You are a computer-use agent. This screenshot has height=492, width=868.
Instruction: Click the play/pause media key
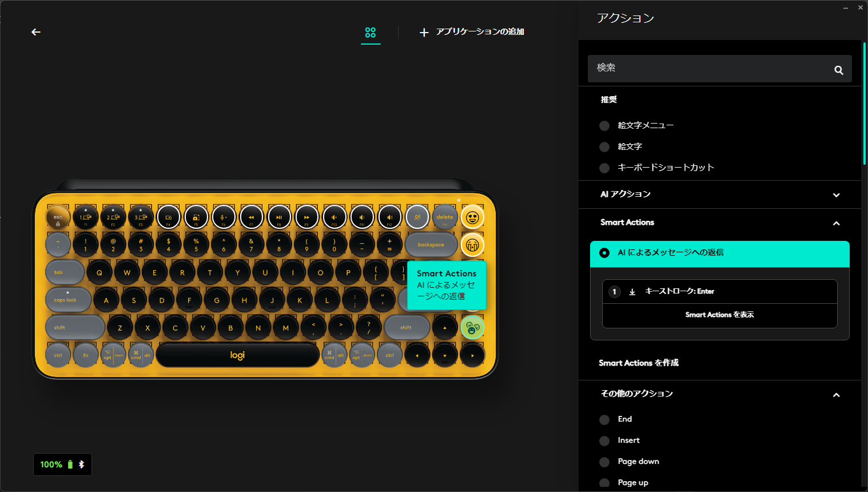click(279, 217)
